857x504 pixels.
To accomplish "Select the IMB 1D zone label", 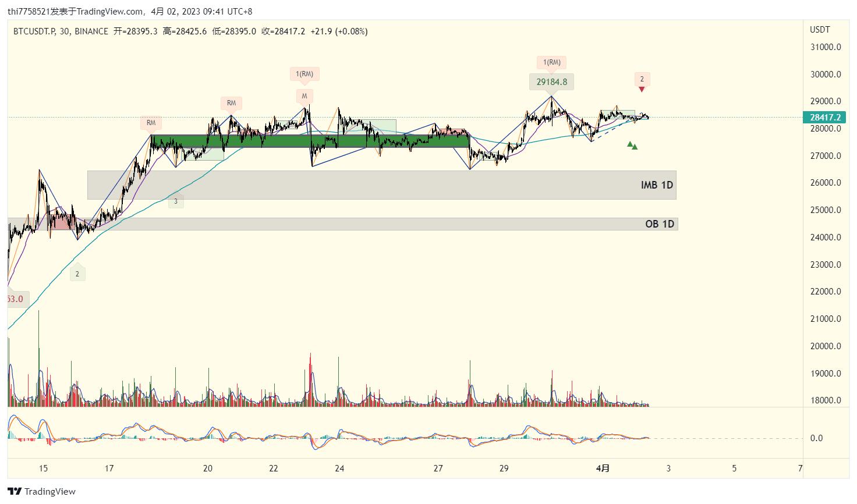I will click(657, 185).
